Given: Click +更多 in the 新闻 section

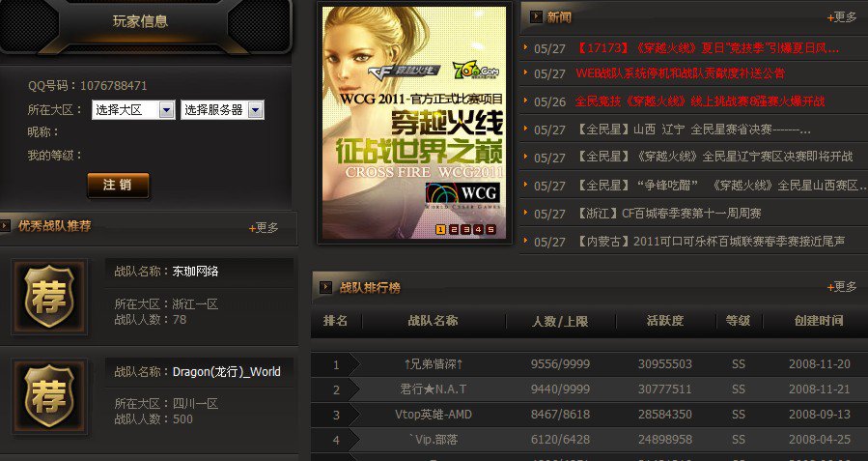Looking at the screenshot, I should (x=842, y=17).
